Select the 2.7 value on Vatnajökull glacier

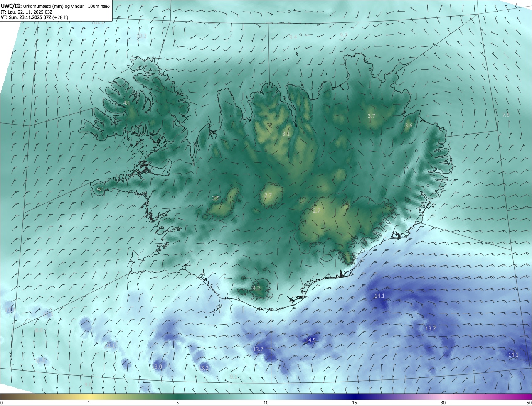[317, 211]
